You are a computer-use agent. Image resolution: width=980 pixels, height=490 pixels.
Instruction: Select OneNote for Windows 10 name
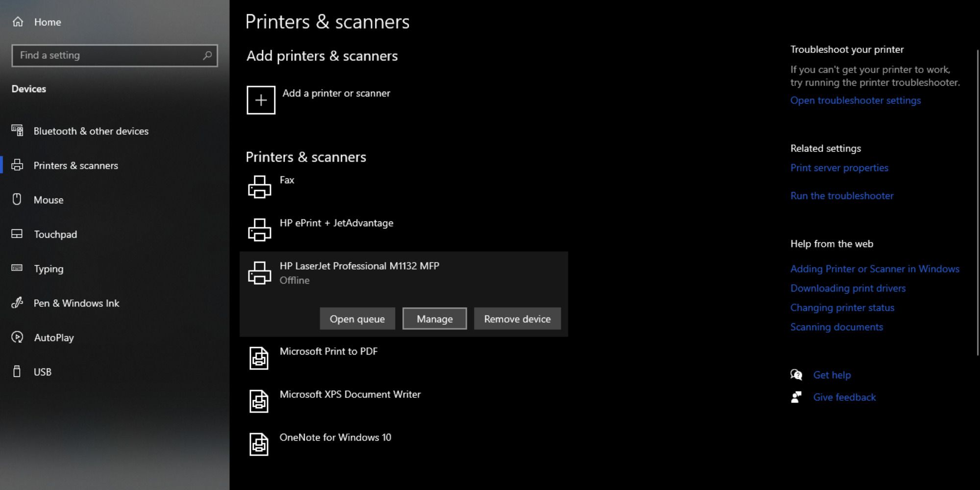pos(335,437)
